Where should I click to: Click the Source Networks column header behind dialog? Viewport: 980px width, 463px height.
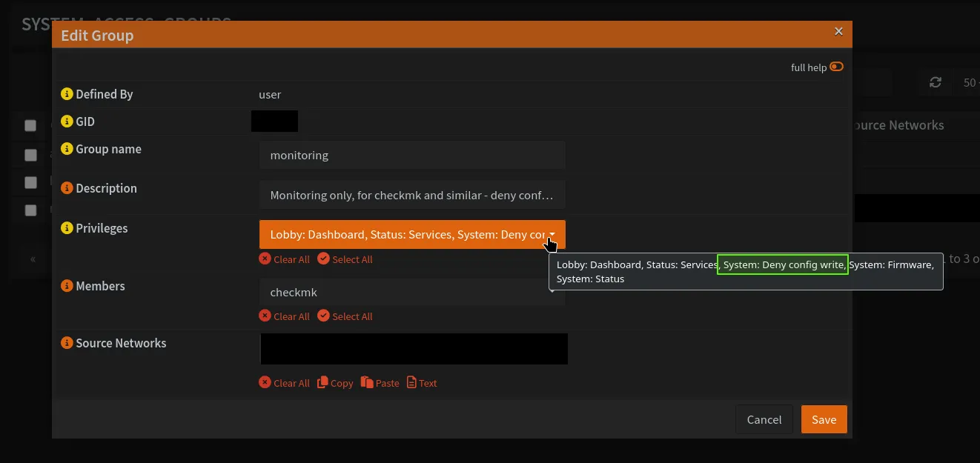click(897, 125)
